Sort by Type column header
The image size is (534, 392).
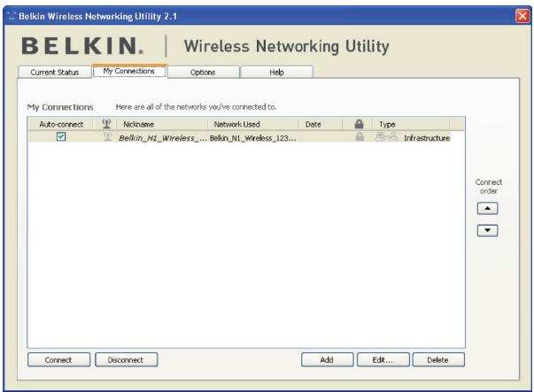tap(411, 124)
